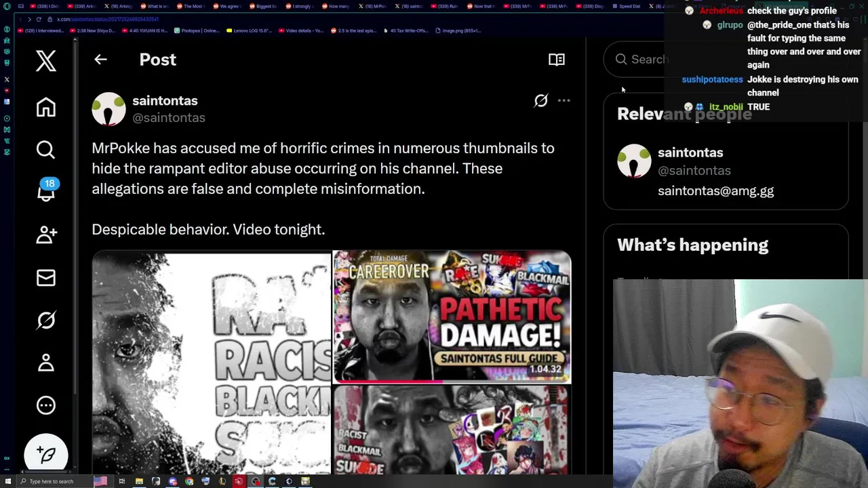
Task: Open the '2:38 New Shiyu D...' bookmark
Action: coord(93,30)
